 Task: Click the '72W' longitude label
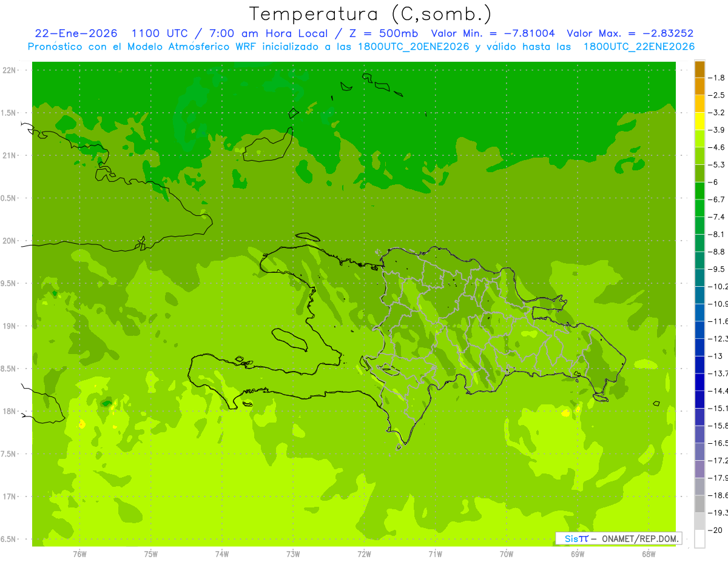365,554
